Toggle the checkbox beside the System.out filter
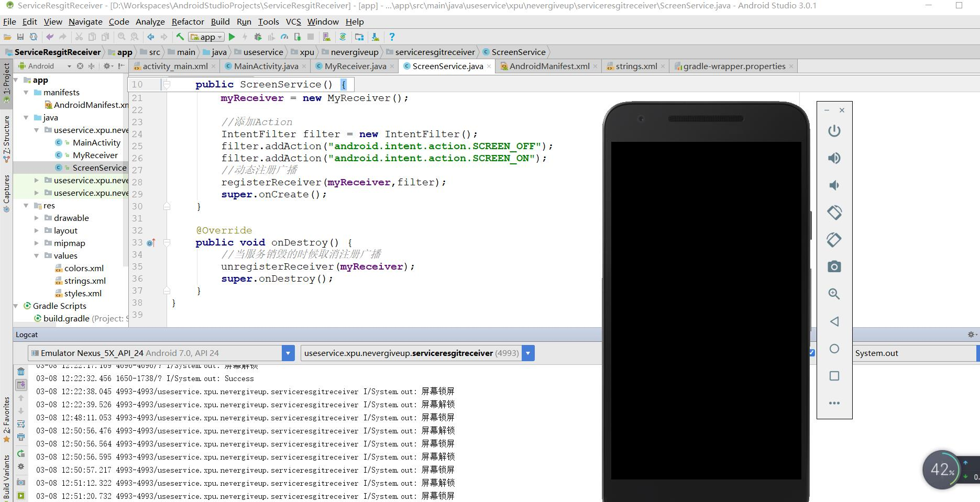The width and height of the screenshot is (980, 502). coord(812,353)
